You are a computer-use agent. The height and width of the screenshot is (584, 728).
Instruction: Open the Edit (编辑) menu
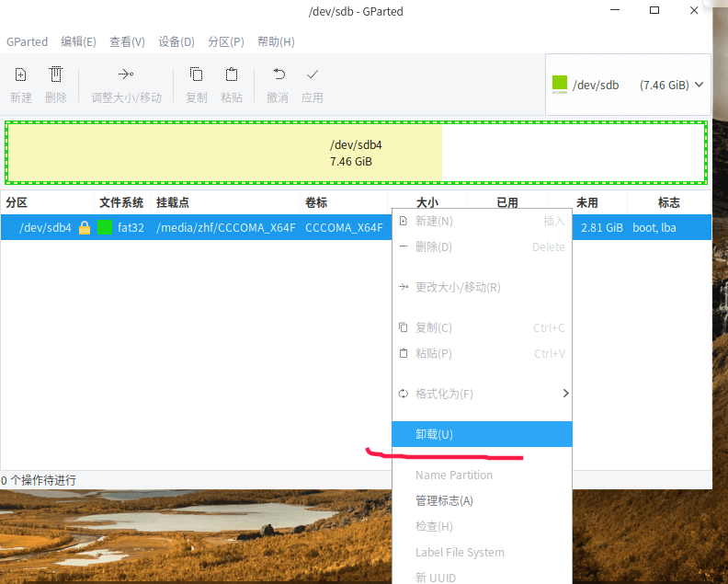coord(78,41)
